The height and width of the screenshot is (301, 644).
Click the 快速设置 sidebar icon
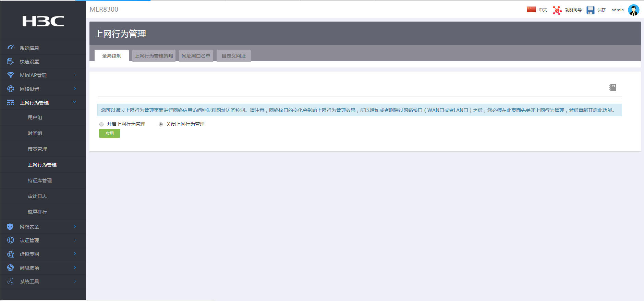coord(11,61)
